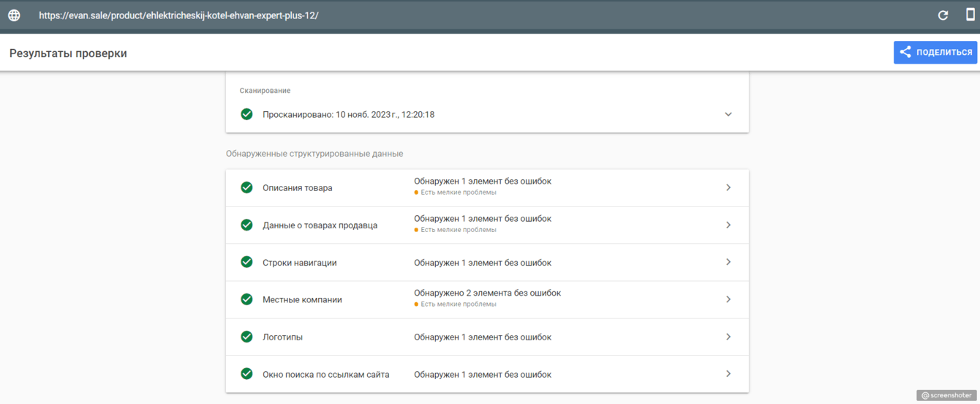The width and height of the screenshot is (980, 404).
Task: Expand the Сканирование details chevron
Action: point(728,114)
